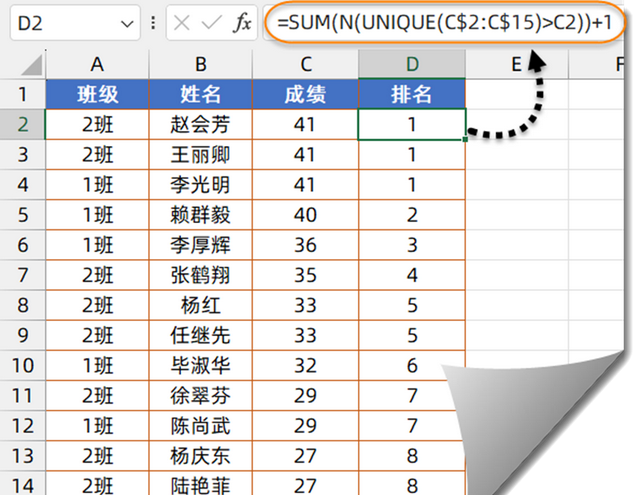Select cell with name 陈尚武
Screen dimensions: 640x495
pos(200,426)
